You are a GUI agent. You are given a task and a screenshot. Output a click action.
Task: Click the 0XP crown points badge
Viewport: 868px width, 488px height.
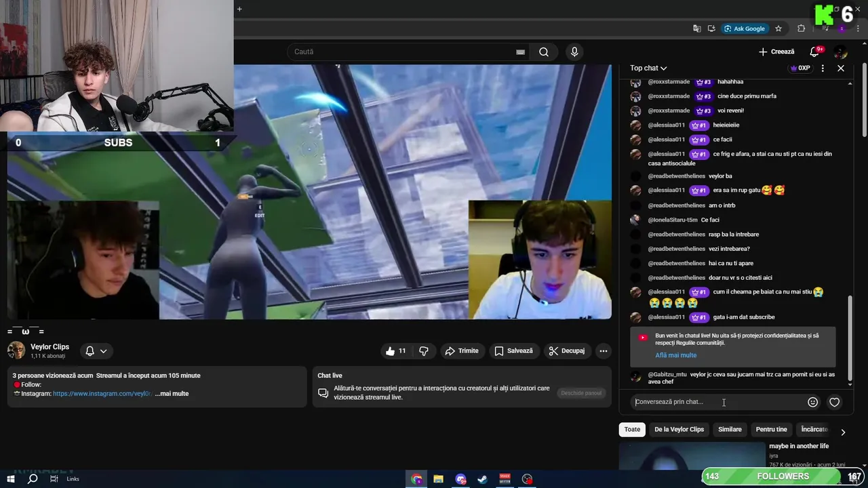point(800,68)
